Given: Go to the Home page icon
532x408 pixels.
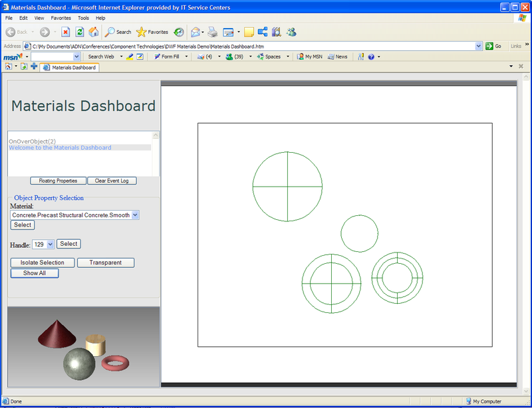Looking at the screenshot, I should coord(94,32).
